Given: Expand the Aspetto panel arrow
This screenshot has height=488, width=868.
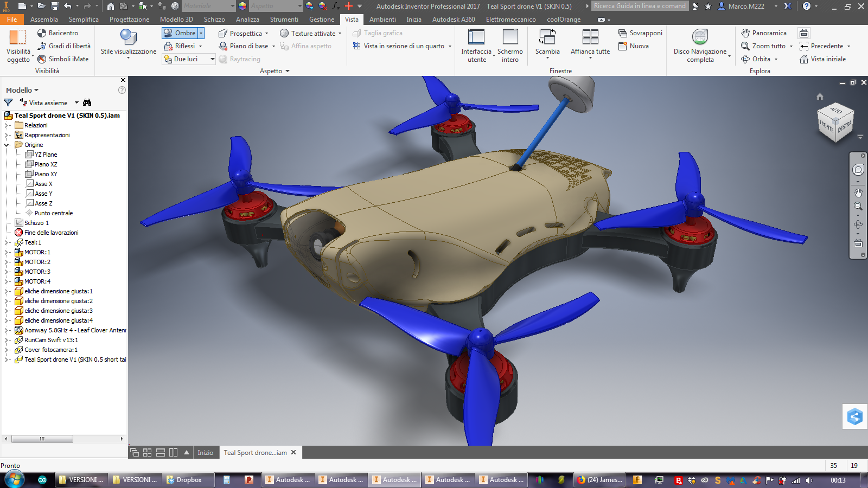Looking at the screenshot, I should tap(288, 71).
